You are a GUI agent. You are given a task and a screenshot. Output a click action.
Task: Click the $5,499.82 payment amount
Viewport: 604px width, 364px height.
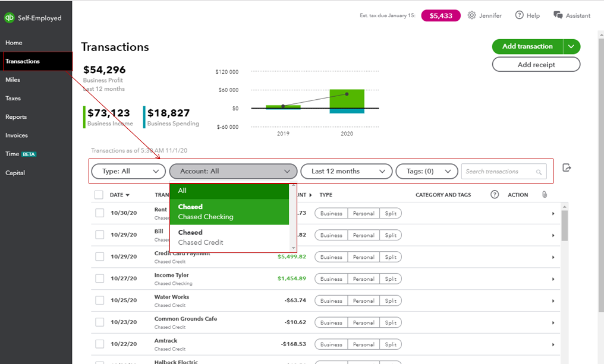tap(292, 257)
